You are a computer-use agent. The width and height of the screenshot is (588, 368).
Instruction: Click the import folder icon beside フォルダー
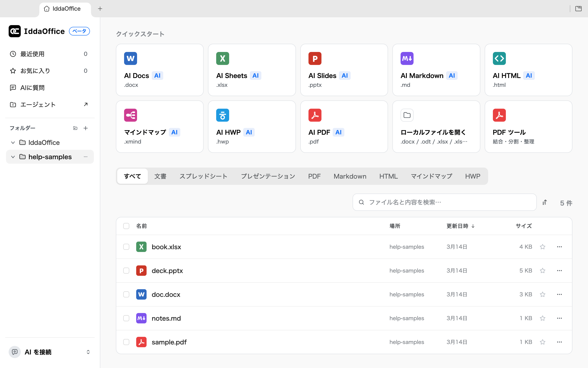click(x=75, y=128)
